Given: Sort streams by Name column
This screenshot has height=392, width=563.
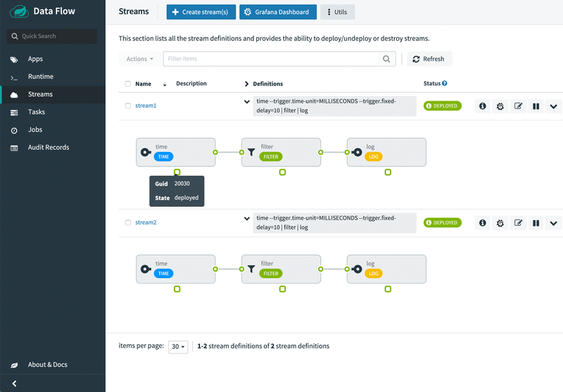Looking at the screenshot, I should pos(165,84).
